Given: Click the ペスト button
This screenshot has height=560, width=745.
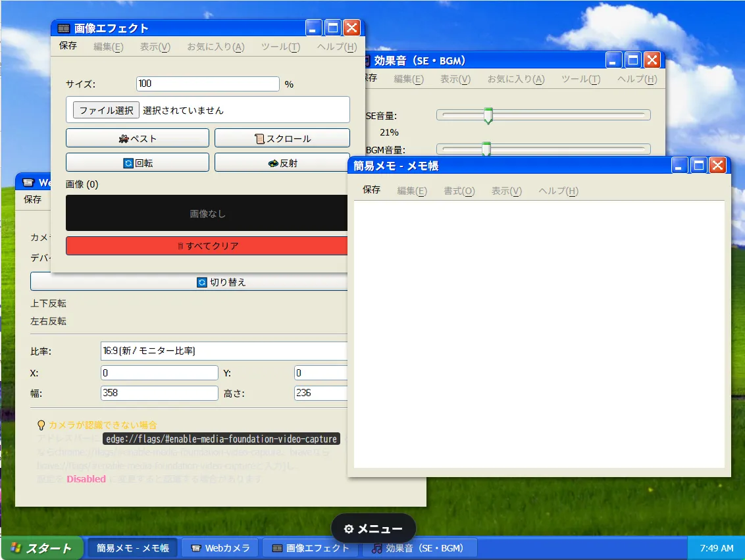Looking at the screenshot, I should [138, 138].
